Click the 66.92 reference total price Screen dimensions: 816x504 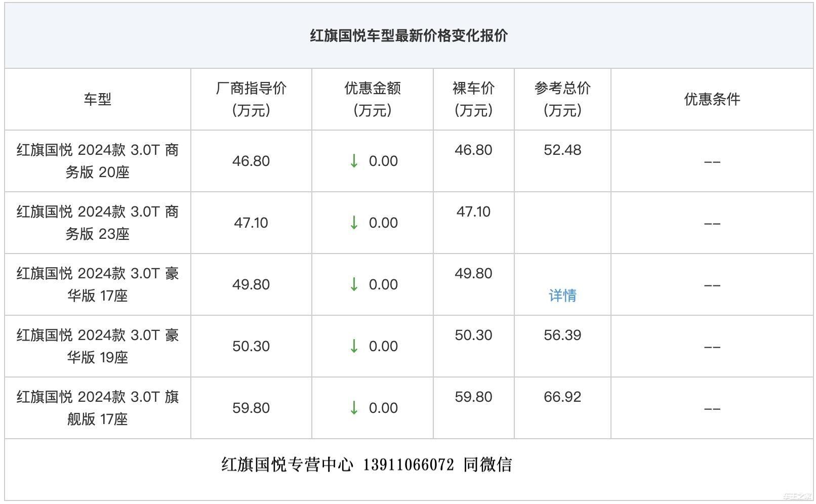[562, 397]
